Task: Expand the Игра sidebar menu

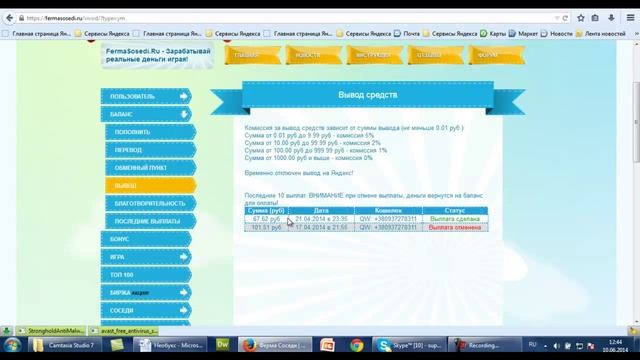Action: (146, 257)
